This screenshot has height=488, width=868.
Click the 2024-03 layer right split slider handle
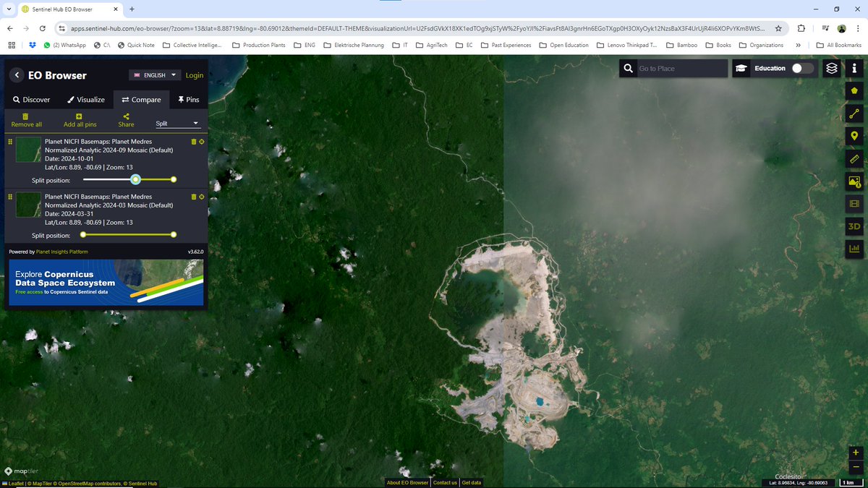click(x=174, y=234)
